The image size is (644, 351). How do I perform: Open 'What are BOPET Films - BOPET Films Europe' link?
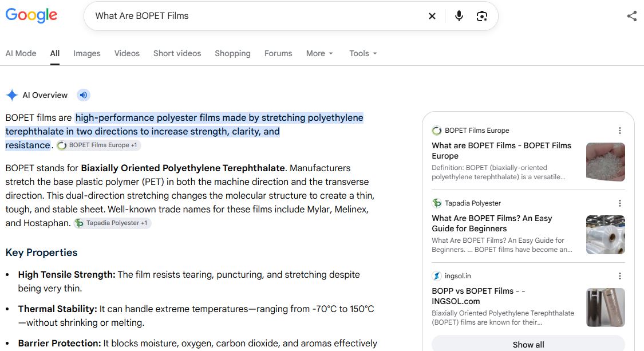(501, 151)
